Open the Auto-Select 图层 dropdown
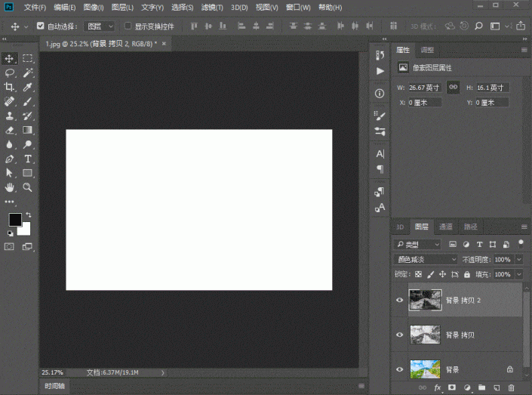The height and width of the screenshot is (395, 532). tap(100, 26)
